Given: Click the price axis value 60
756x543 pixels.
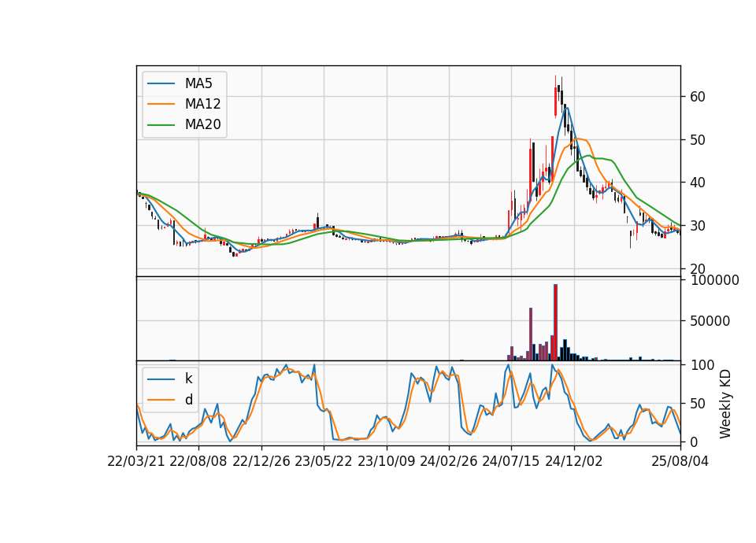Looking at the screenshot, I should [697, 97].
